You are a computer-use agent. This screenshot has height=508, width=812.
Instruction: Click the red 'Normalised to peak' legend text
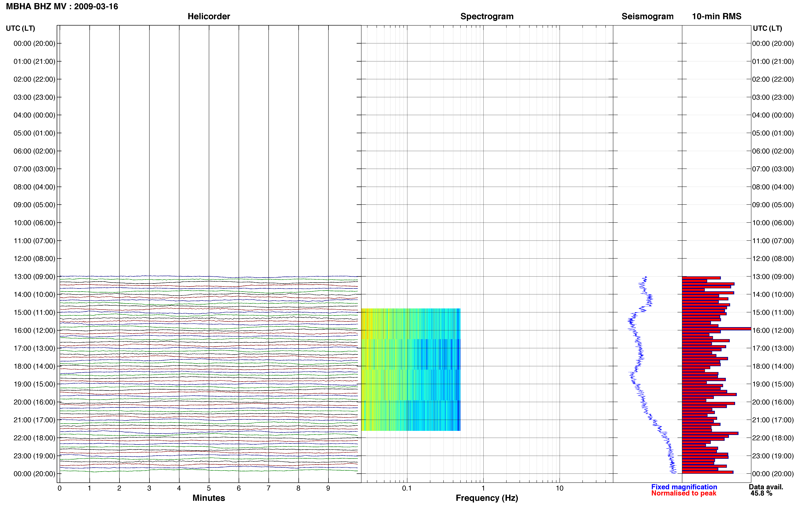pos(684,493)
